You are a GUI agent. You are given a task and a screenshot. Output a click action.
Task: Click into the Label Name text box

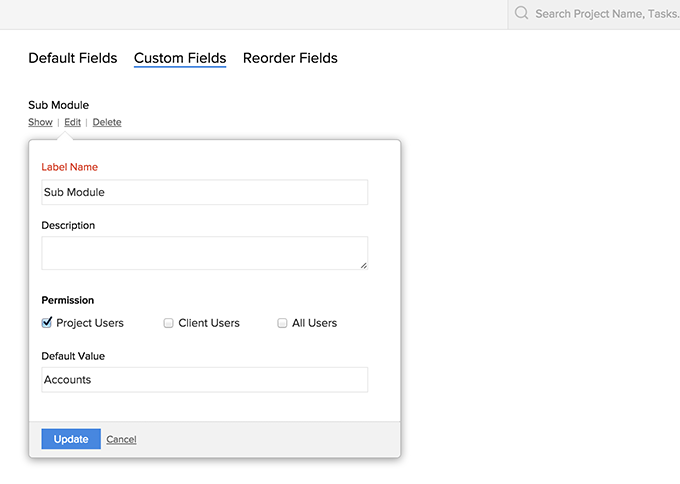pyautogui.click(x=204, y=192)
